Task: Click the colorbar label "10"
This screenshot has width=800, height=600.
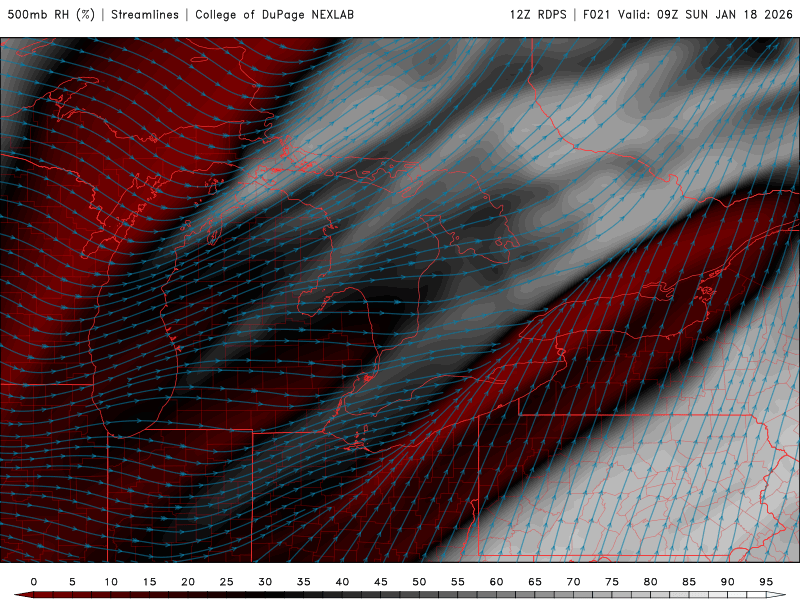Action: (111, 582)
